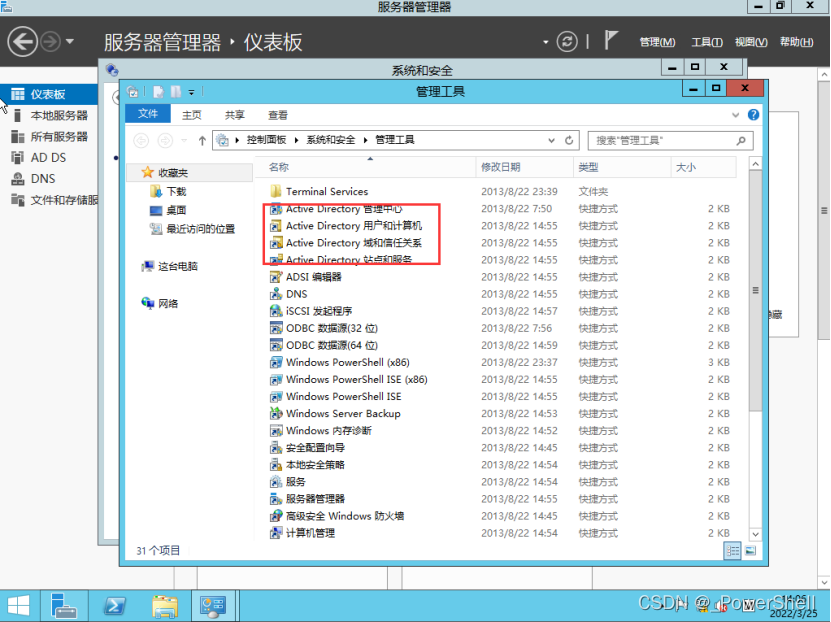The height and width of the screenshot is (622, 831).
Task: Open the 查看 ribbon tab
Action: pos(278,115)
